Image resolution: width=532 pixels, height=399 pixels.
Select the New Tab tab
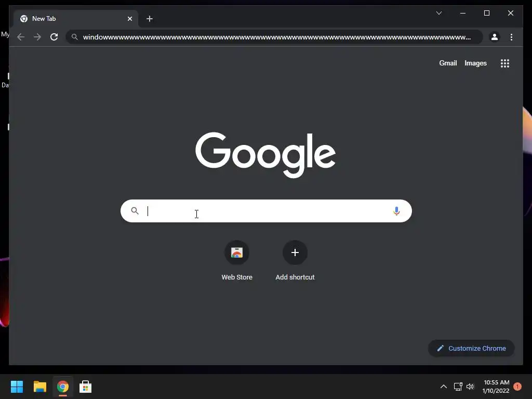76,19
